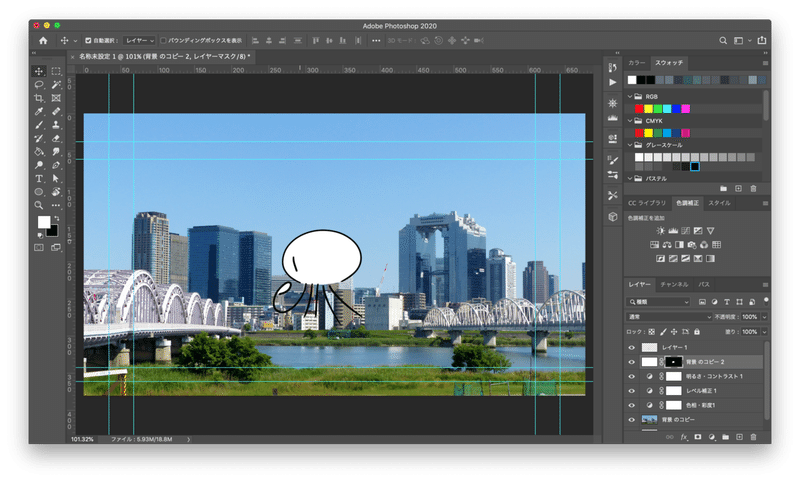This screenshot has width=800, height=482.
Task: Click the Home icon in options bar
Action: point(43,40)
